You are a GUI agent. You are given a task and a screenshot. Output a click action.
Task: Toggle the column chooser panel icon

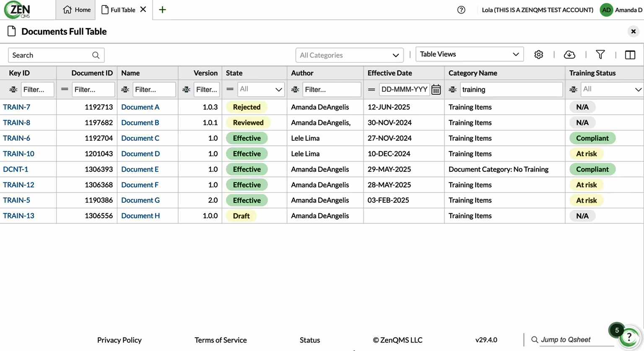[x=630, y=55]
